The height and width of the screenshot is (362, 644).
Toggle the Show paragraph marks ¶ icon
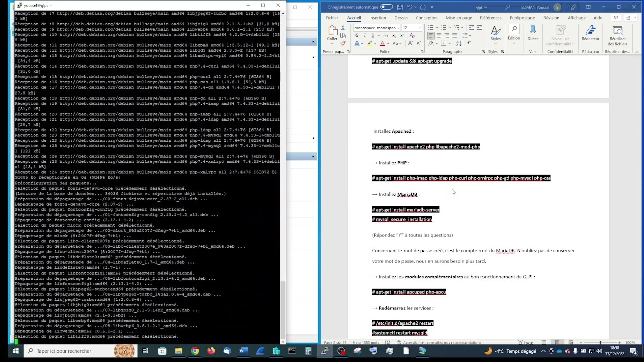[x=469, y=43]
